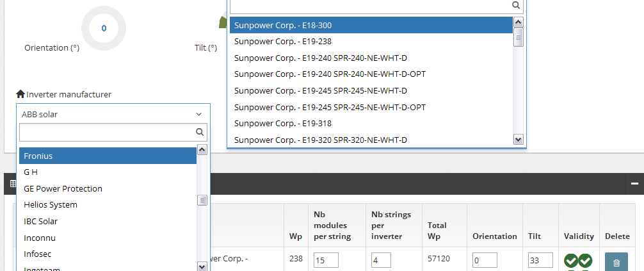Collapse the panel with the minus icon

pos(634,184)
